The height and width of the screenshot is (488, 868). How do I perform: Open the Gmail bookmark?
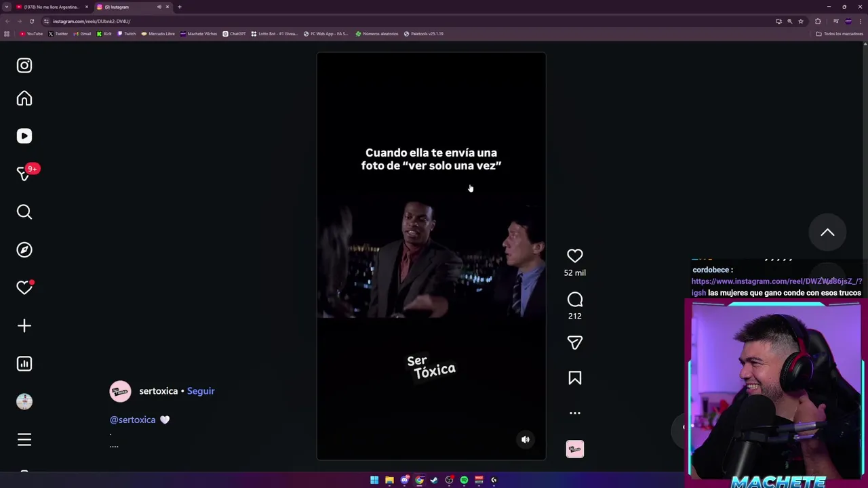point(82,34)
